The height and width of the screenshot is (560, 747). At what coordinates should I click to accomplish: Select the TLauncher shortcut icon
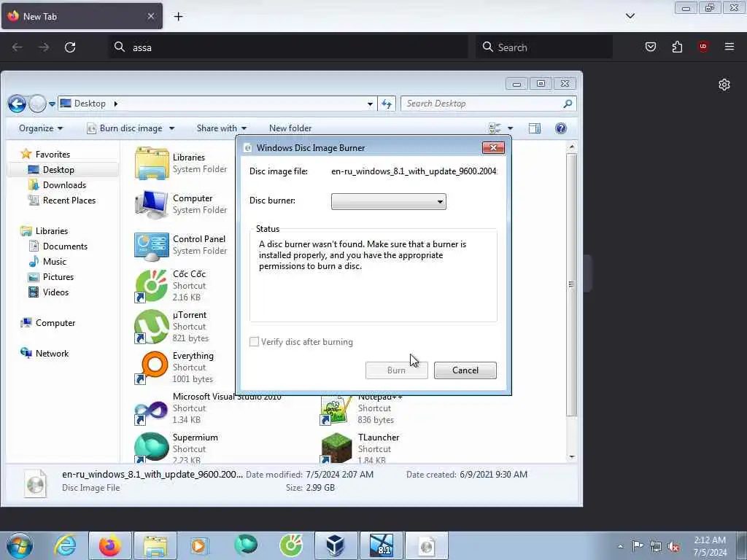[337, 448]
